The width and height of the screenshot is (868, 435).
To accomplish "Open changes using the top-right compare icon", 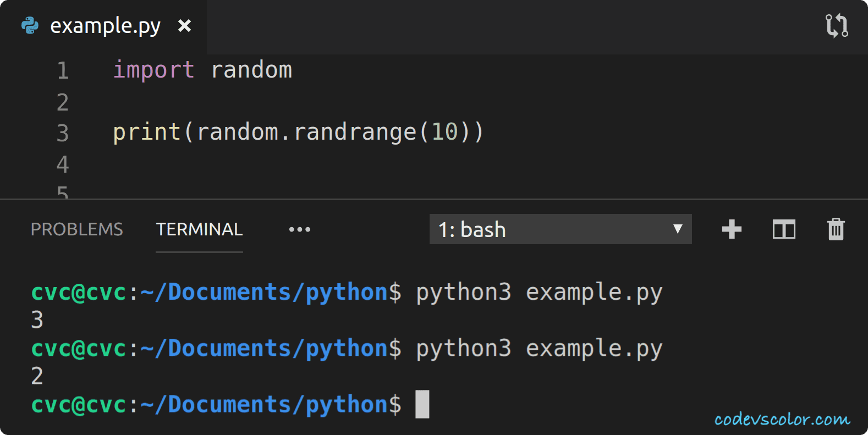I will 837,26.
